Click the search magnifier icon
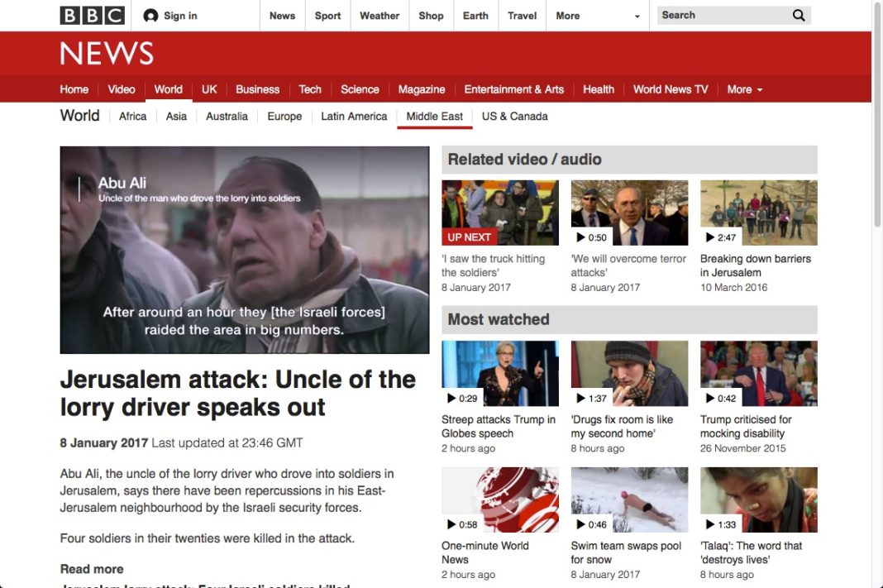The height and width of the screenshot is (588, 883). coord(799,15)
